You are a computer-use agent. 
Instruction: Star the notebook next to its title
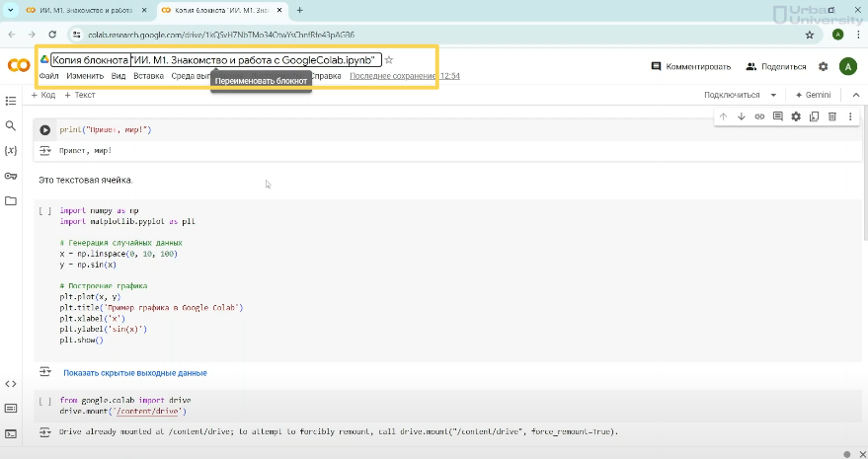pyautogui.click(x=389, y=60)
